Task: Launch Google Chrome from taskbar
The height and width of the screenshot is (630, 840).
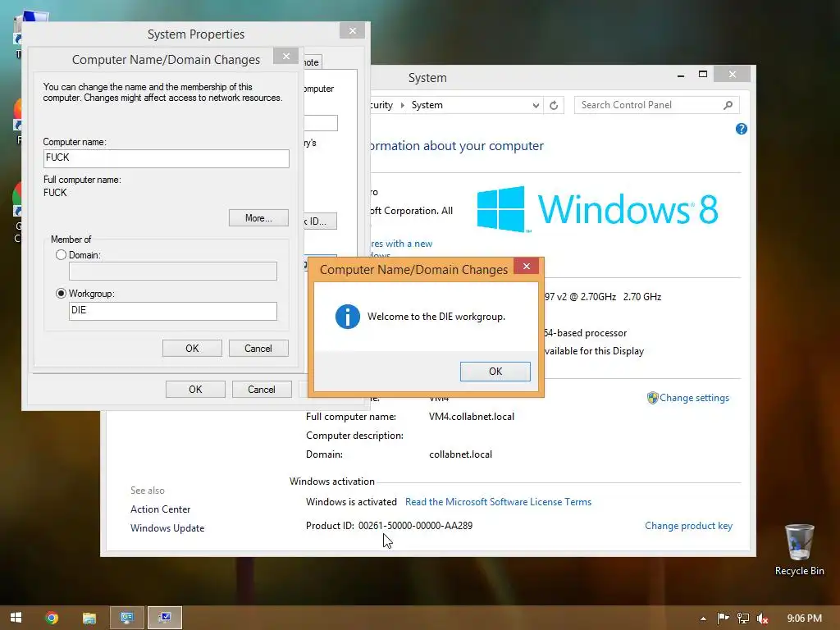Action: (x=52, y=618)
